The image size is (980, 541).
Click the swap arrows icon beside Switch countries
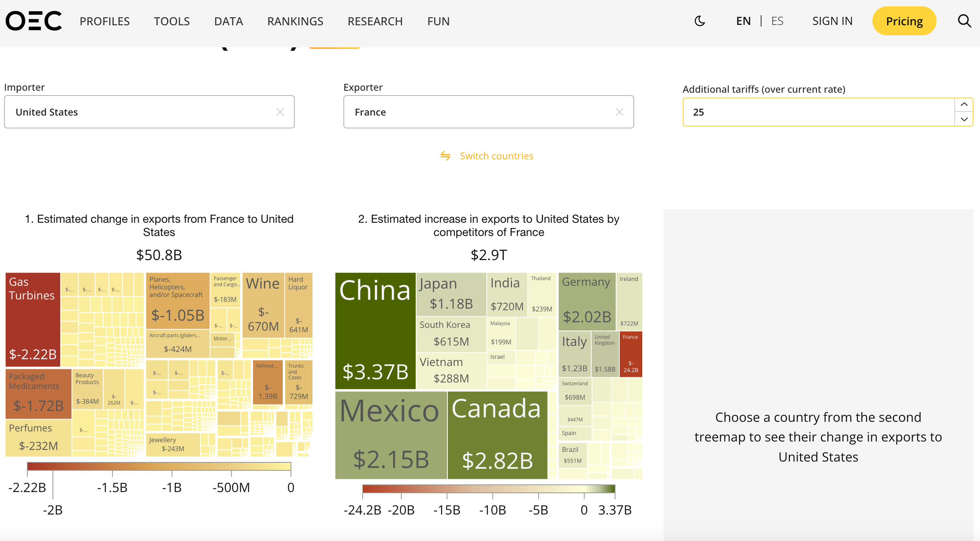point(445,156)
